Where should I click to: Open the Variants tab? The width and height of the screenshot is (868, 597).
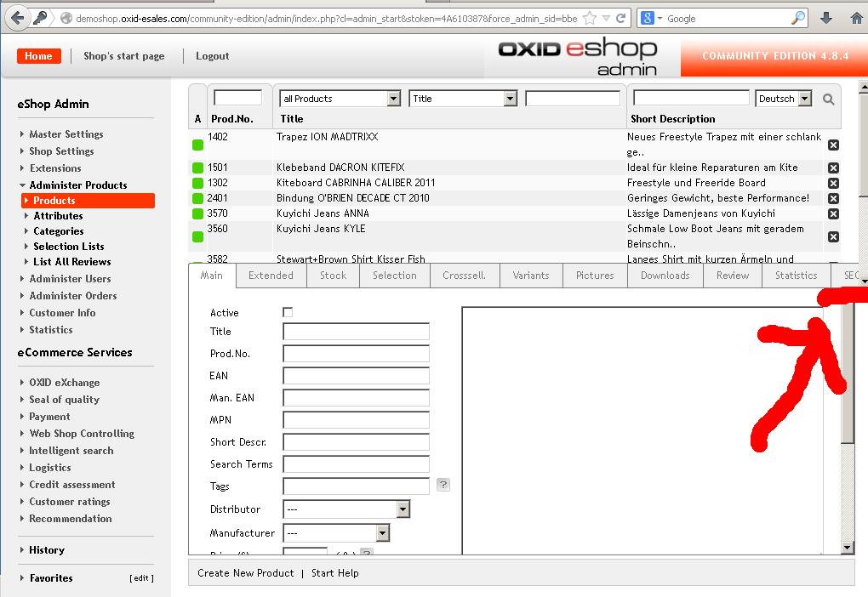pos(531,276)
